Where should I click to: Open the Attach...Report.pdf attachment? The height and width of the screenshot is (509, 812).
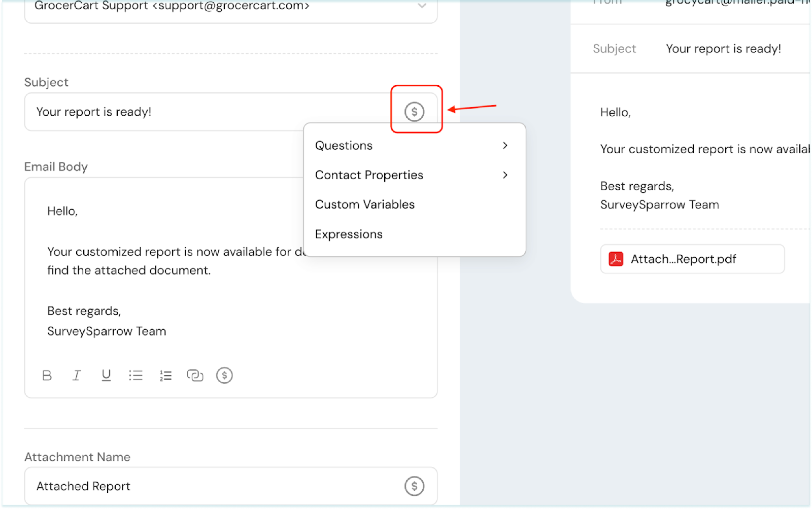click(683, 259)
